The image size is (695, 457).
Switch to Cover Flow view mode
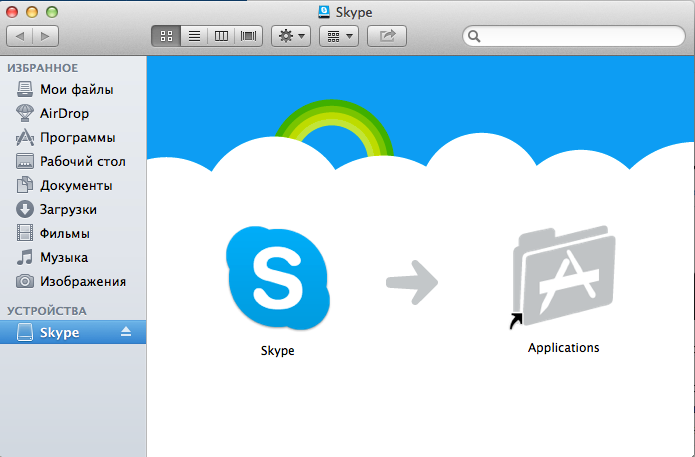(x=247, y=35)
